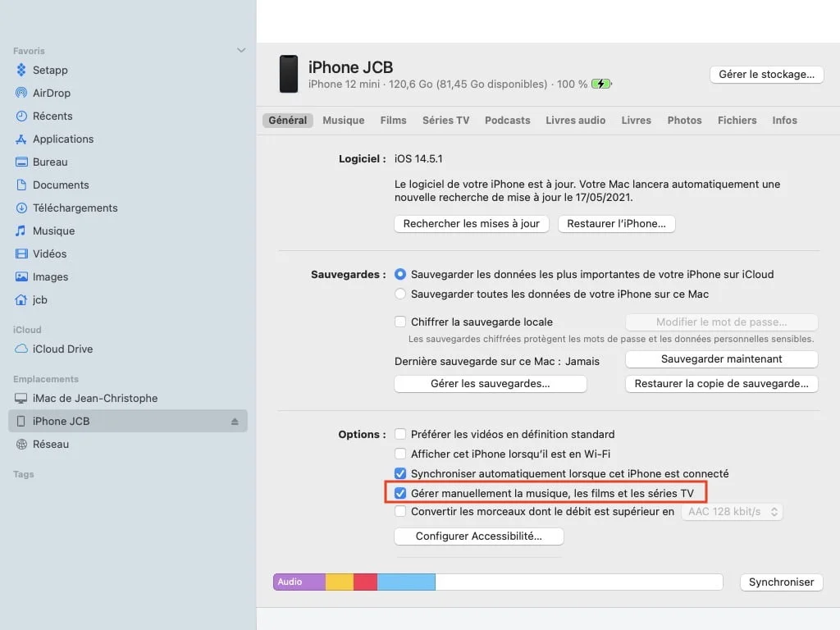Click the AirDrop sidebar icon
The width and height of the screenshot is (840, 630).
coord(21,94)
